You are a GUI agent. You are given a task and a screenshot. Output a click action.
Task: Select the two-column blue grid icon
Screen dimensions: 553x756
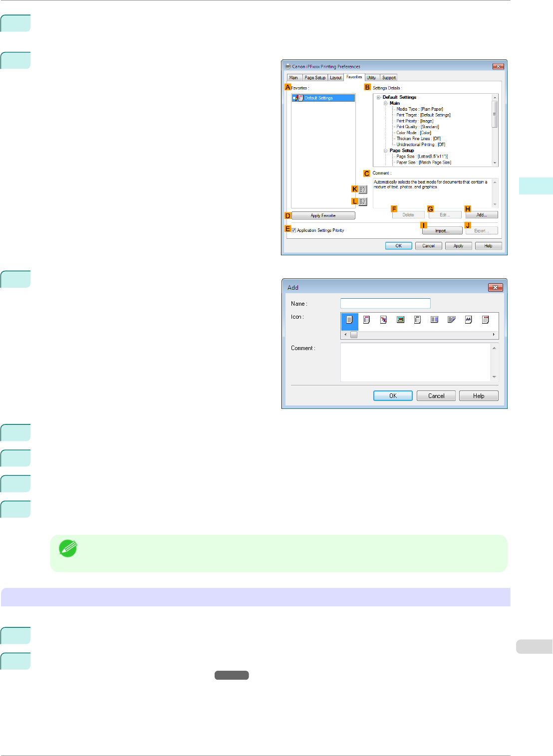coord(434,320)
